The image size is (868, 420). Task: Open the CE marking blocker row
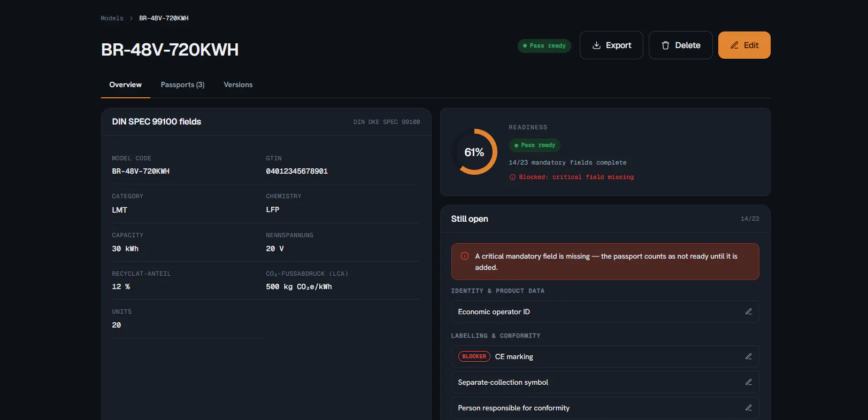pos(605,356)
